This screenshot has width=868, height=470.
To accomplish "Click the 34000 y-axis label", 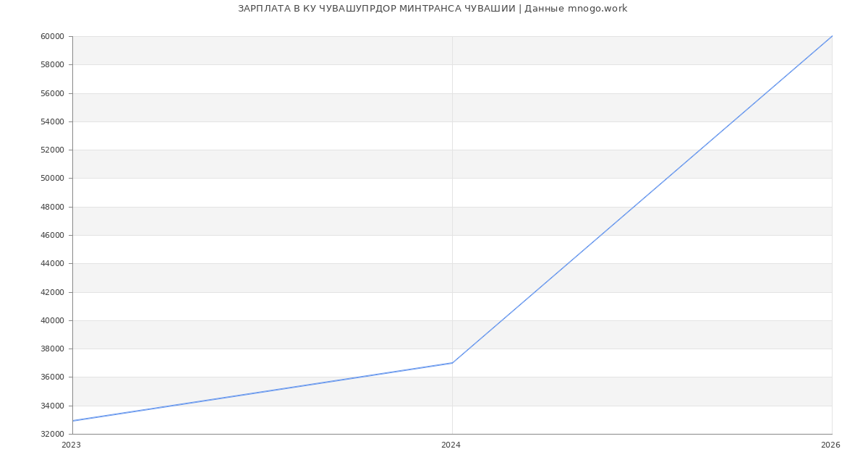I will (52, 406).
